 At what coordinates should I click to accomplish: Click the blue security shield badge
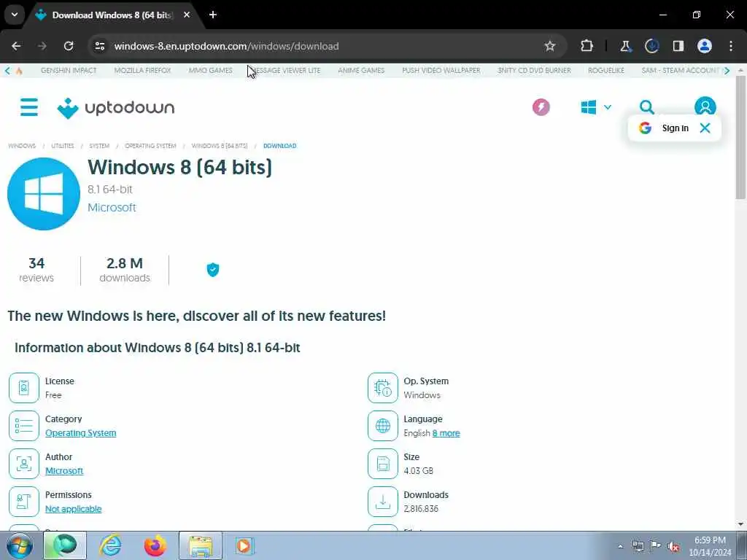tap(212, 270)
